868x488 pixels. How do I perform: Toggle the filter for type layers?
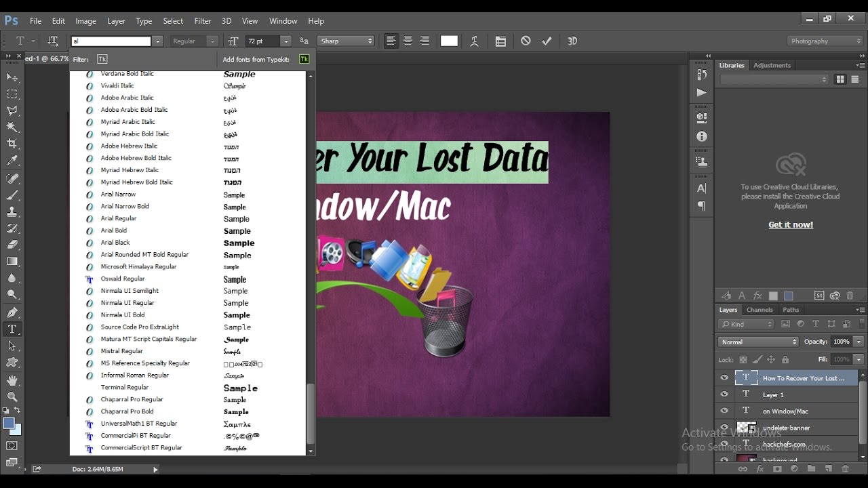coord(816,324)
